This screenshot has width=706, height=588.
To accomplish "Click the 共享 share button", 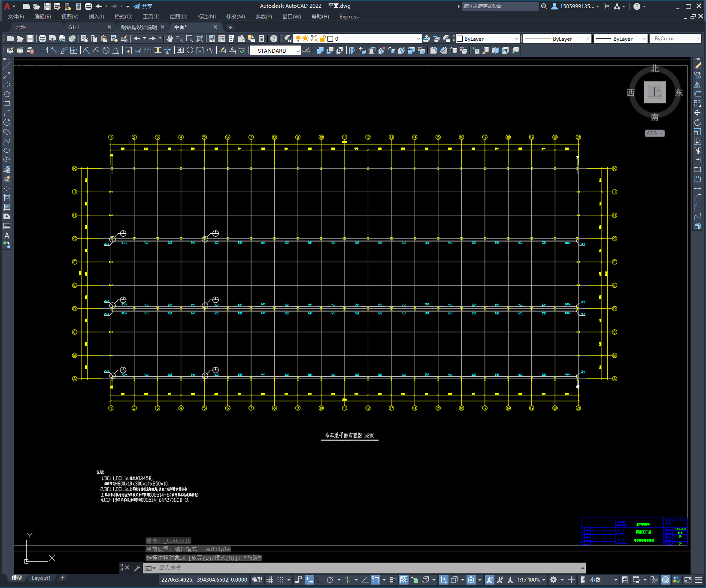I will click(x=143, y=6).
